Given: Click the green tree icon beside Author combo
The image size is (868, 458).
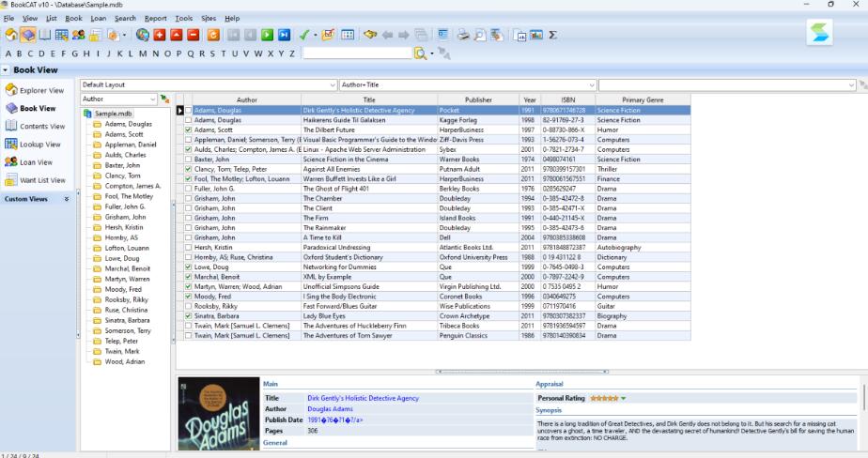Looking at the screenshot, I should (164, 99).
